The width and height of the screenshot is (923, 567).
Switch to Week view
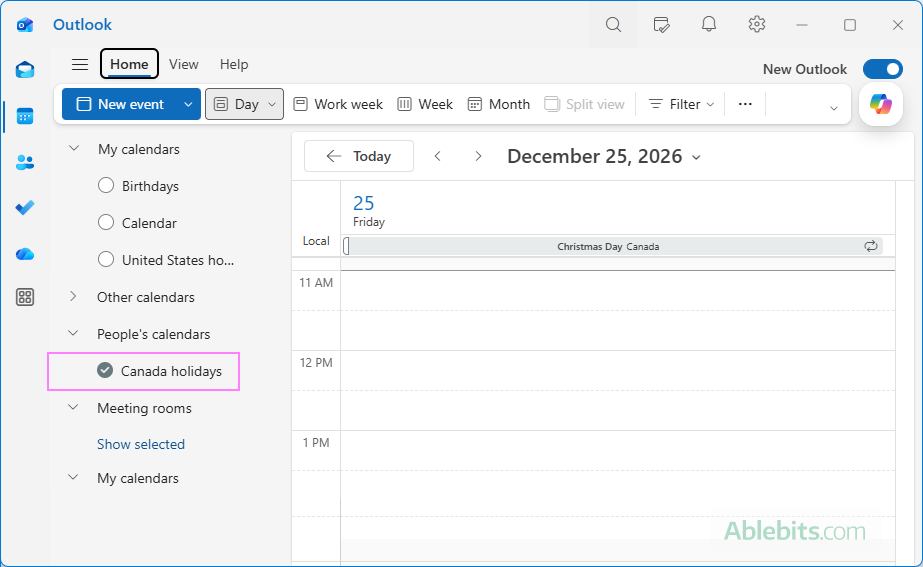[425, 104]
